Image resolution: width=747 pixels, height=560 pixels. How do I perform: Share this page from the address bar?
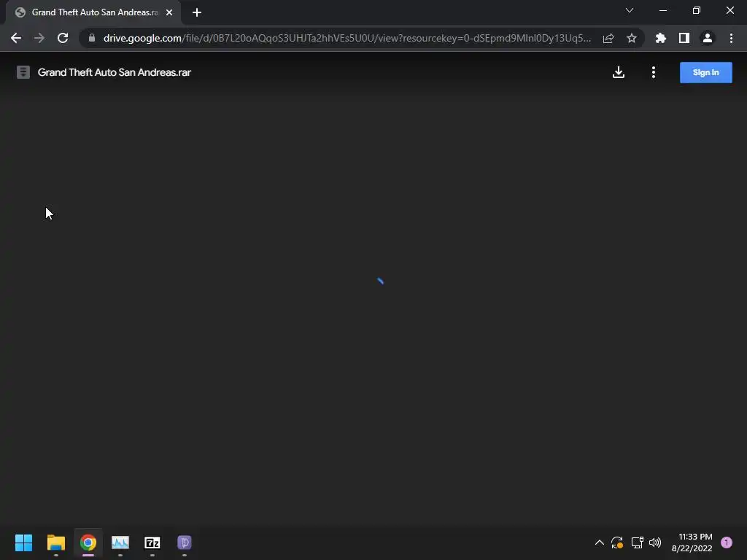click(x=608, y=38)
